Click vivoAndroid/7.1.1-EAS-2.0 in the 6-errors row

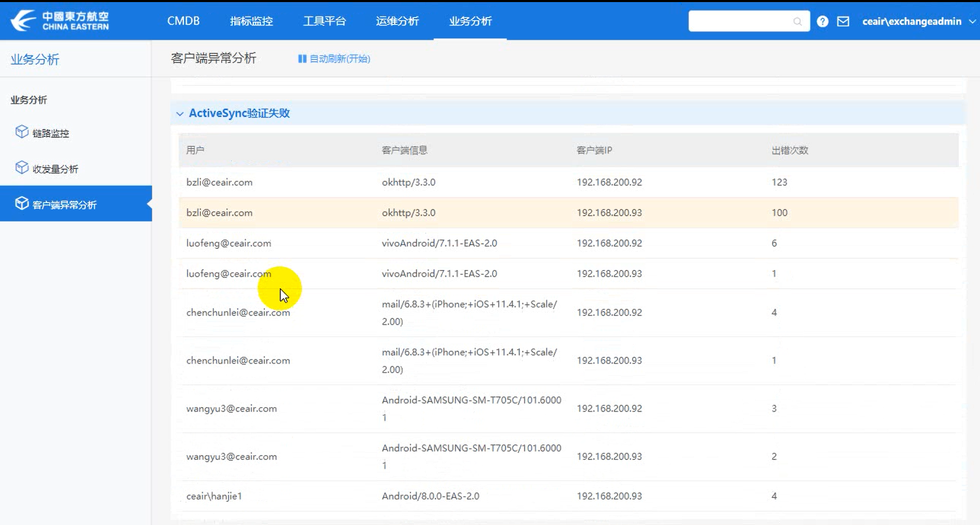439,243
